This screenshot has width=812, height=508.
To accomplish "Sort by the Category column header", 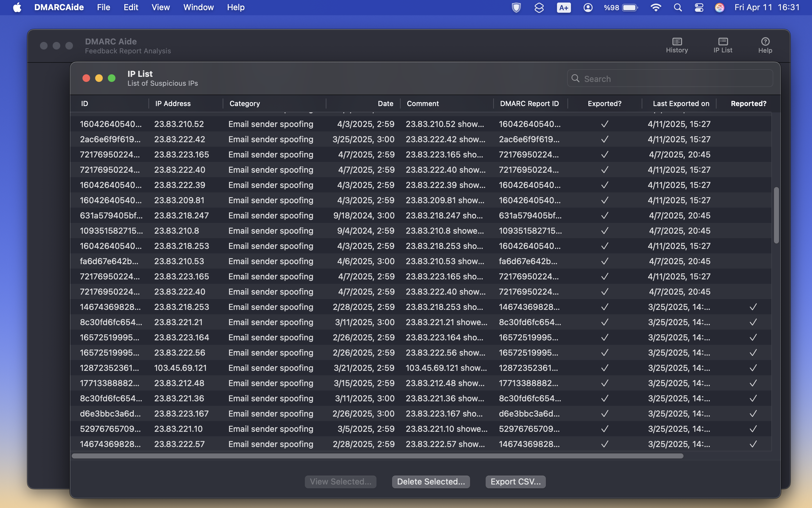I will point(274,104).
